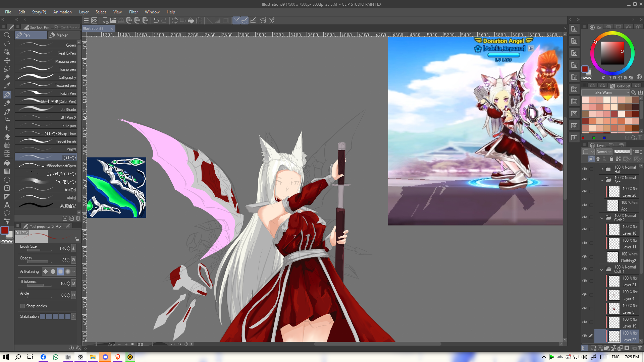The image size is (644, 362).
Task: Hide Layer 11
Action: pyautogui.click(x=585, y=243)
